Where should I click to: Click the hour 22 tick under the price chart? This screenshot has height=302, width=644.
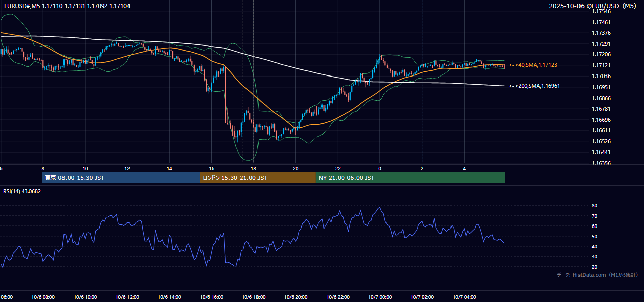pyautogui.click(x=338, y=169)
